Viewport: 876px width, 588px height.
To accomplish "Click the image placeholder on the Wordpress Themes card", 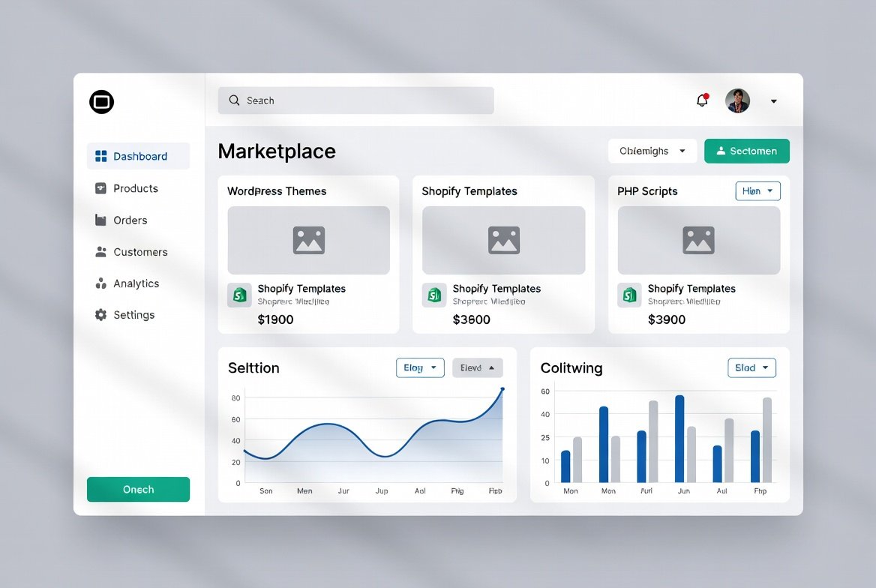I will (x=308, y=240).
